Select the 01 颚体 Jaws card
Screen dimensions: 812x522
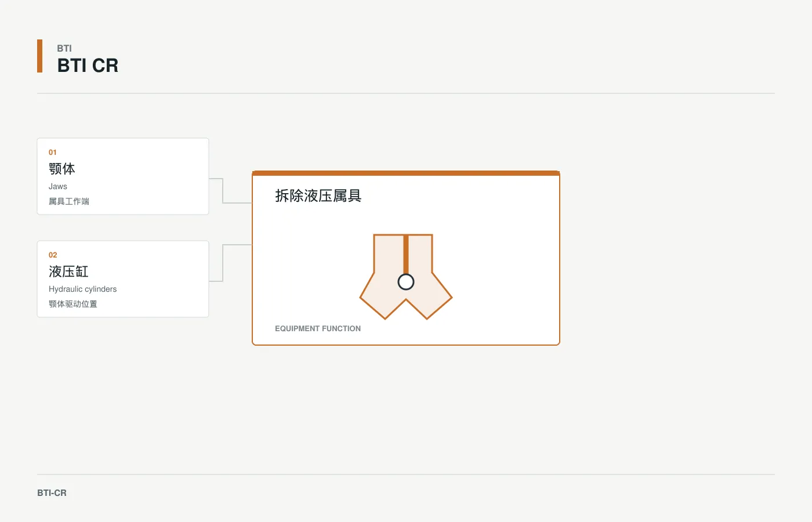123,176
